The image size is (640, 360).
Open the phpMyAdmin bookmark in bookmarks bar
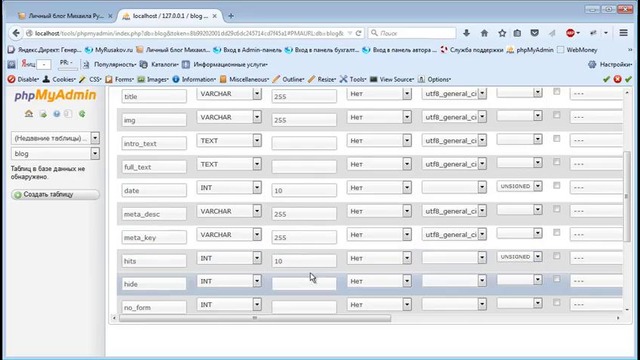tap(530, 50)
